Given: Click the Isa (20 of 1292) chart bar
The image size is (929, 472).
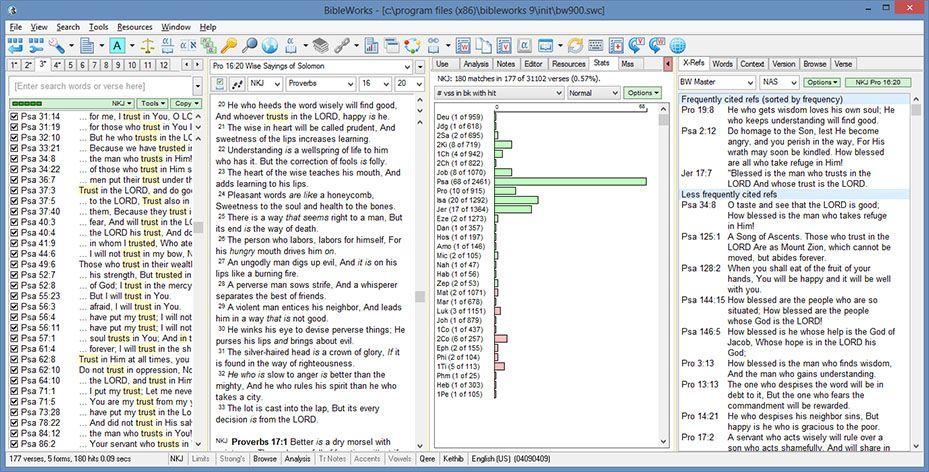Looking at the screenshot, I should tap(517, 200).
